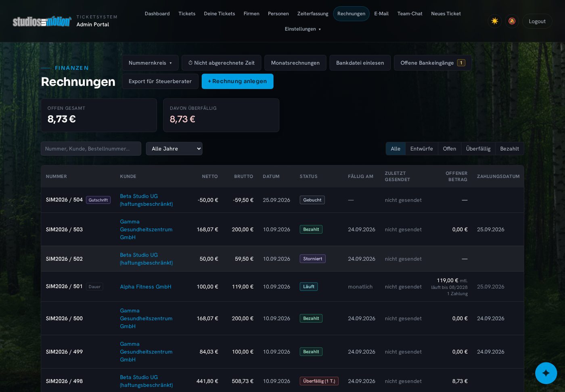Show only Entwürfe invoices
Viewport: 565px width, 392px height.
tap(421, 149)
